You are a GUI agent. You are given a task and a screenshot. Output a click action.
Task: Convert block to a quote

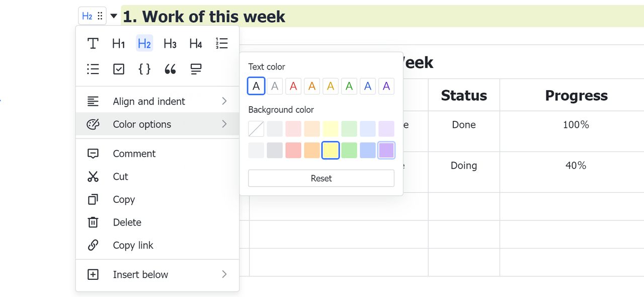point(170,69)
